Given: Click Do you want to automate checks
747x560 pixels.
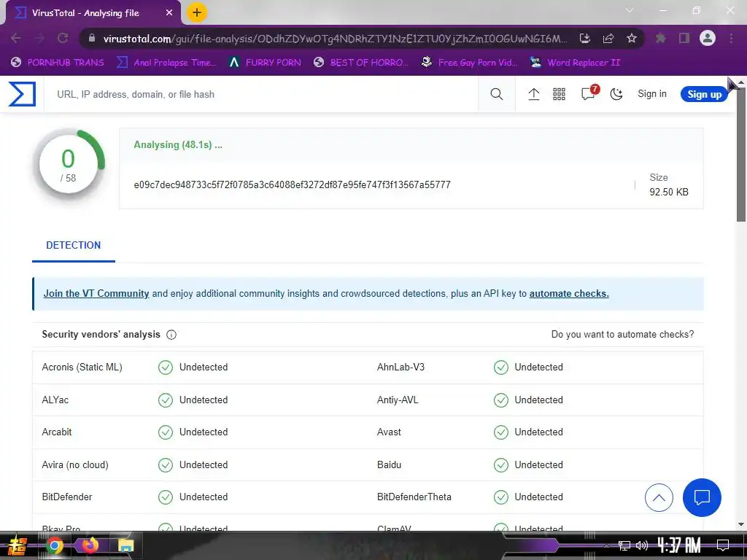Looking at the screenshot, I should click(x=622, y=334).
